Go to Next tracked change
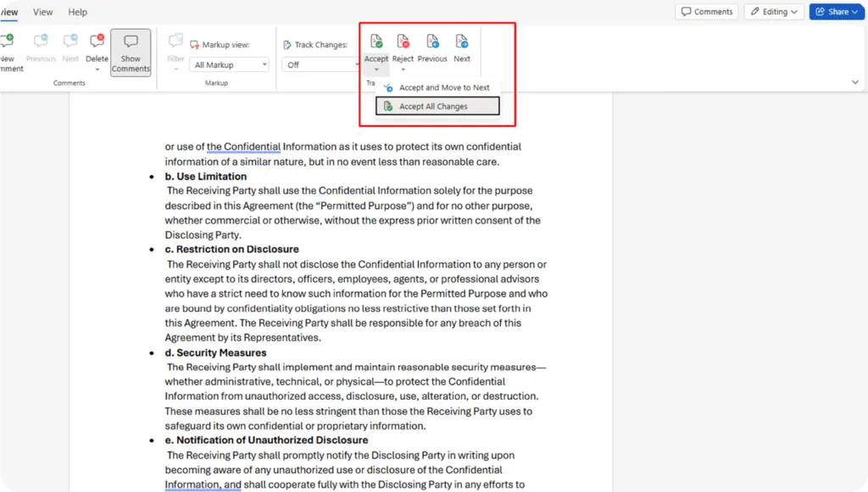 (x=462, y=48)
